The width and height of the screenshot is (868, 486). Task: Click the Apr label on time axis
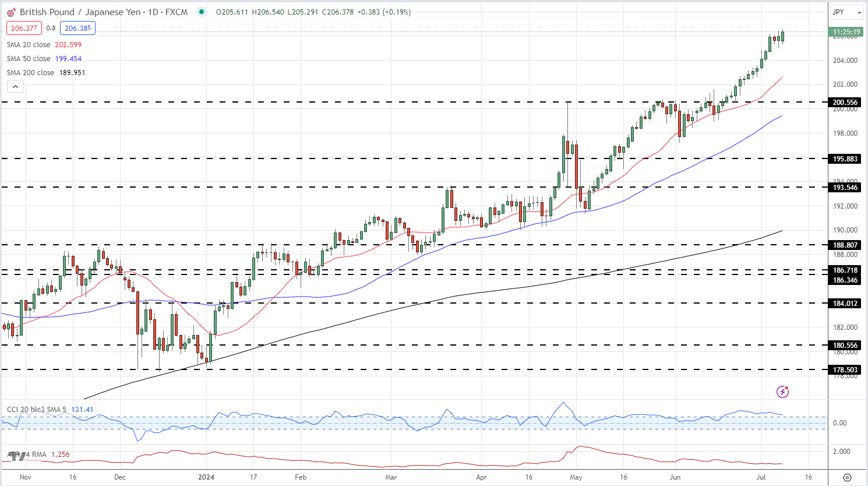[481, 477]
